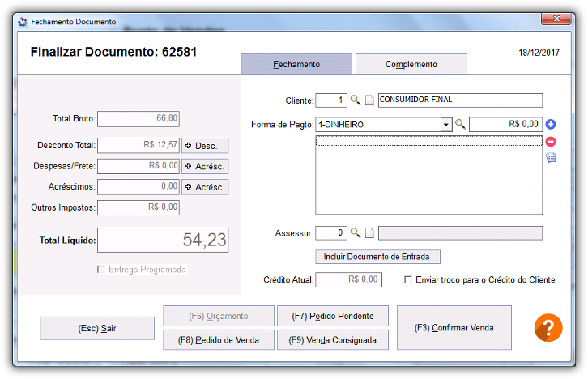Click the (F7) Pedido Pendente button
This screenshot has height=379, width=588.
[x=333, y=316]
